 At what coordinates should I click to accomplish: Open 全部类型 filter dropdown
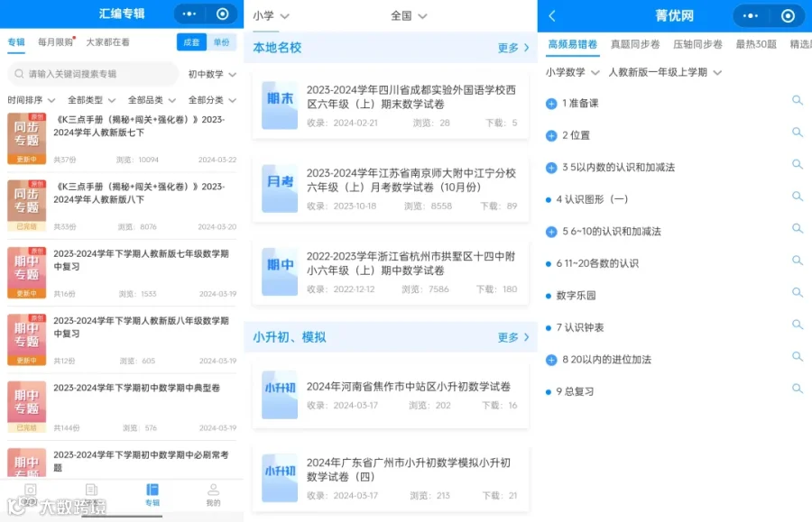click(92, 100)
